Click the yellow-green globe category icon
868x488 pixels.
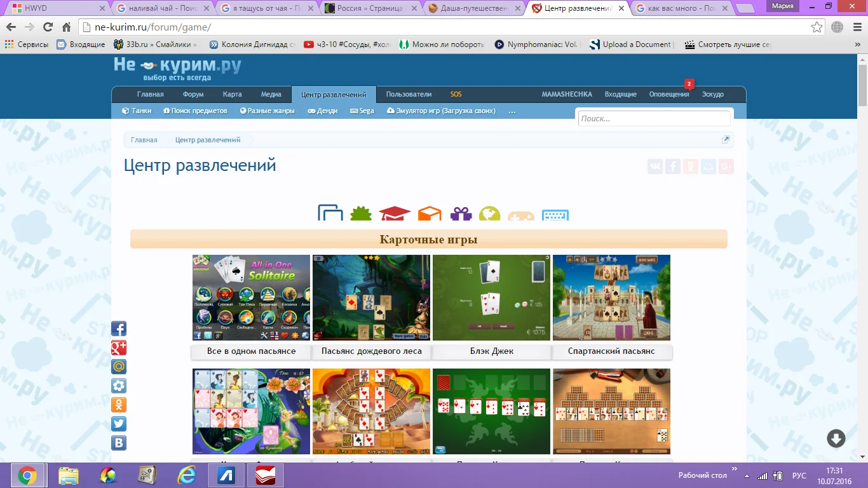point(490,213)
